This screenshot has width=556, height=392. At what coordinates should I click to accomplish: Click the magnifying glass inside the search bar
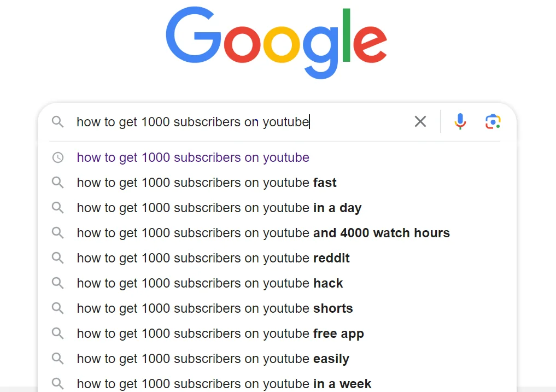coord(58,122)
